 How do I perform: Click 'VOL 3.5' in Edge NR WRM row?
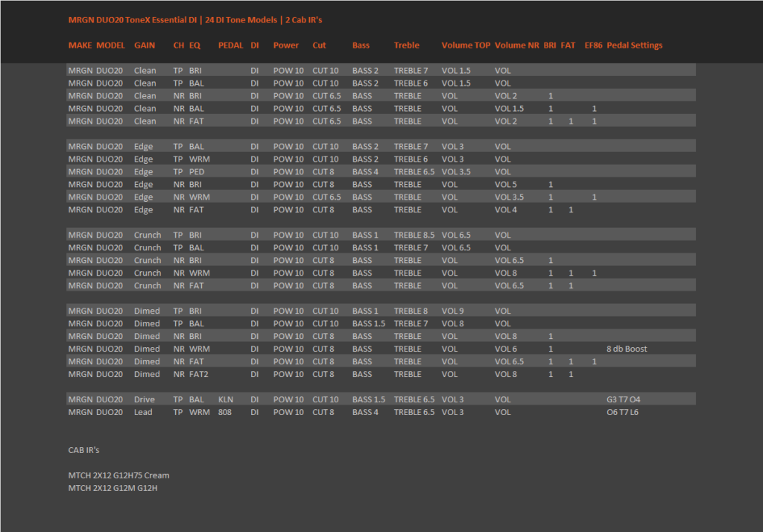[509, 197]
